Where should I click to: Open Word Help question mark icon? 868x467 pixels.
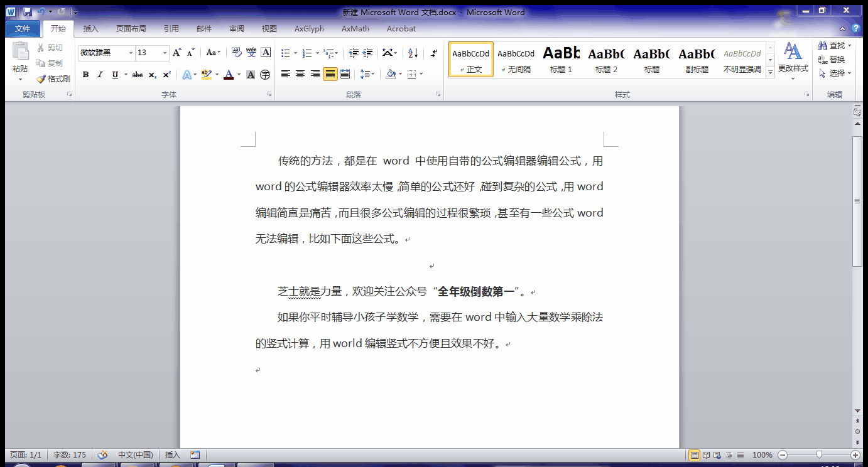click(856, 28)
